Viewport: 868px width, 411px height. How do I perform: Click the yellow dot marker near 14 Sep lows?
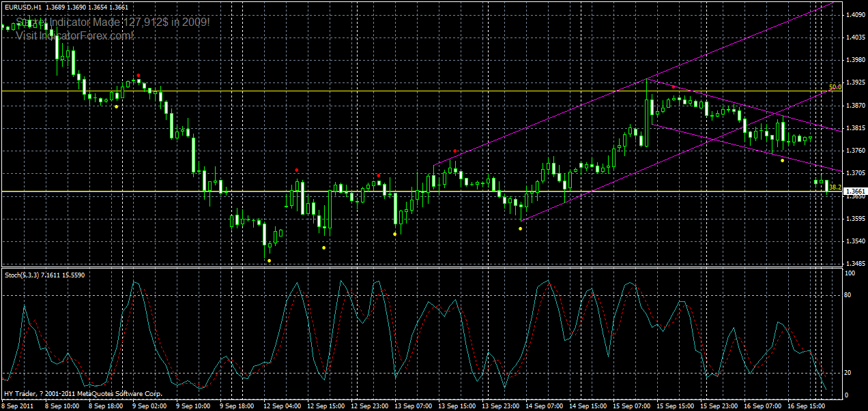(520, 229)
